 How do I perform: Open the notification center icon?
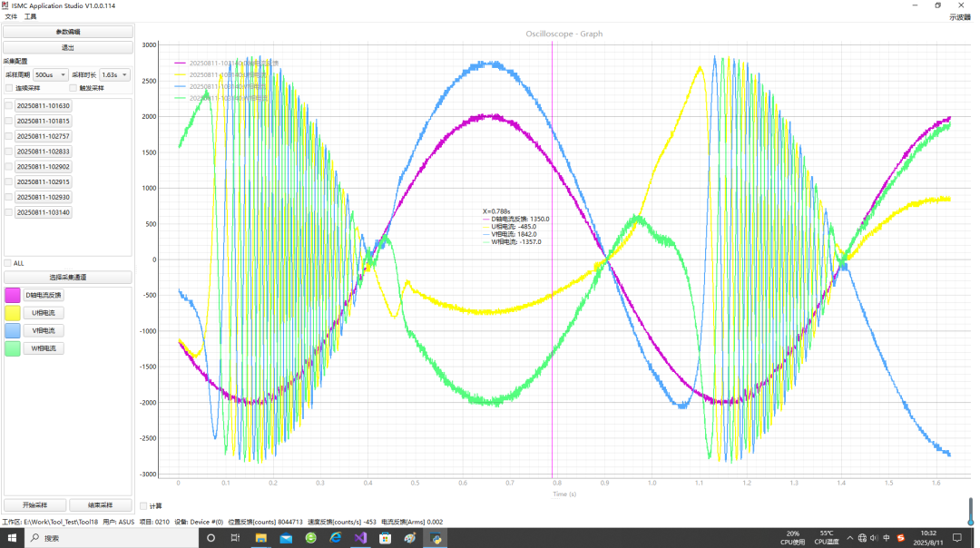coord(957,538)
